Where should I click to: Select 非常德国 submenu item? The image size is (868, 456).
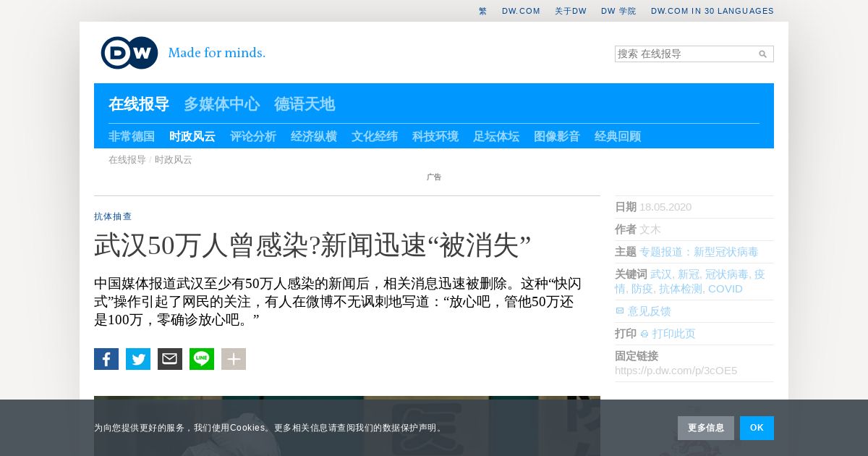click(132, 137)
